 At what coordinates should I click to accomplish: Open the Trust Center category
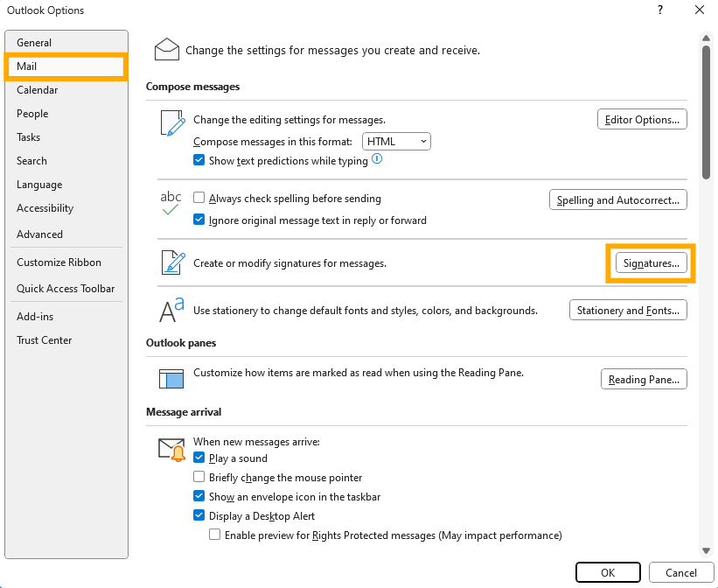[66, 340]
